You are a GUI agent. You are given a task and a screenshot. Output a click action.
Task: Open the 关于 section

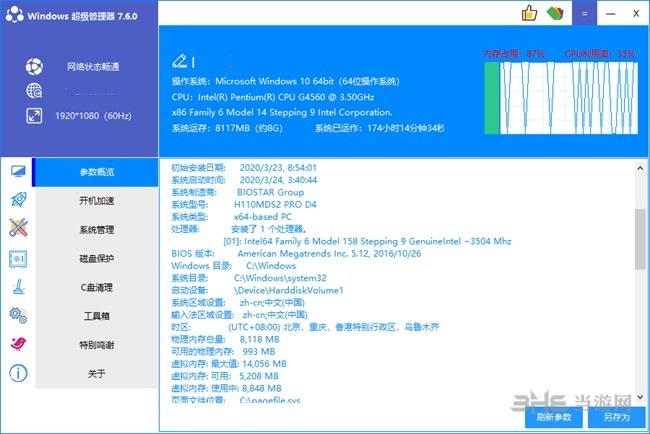(x=97, y=374)
